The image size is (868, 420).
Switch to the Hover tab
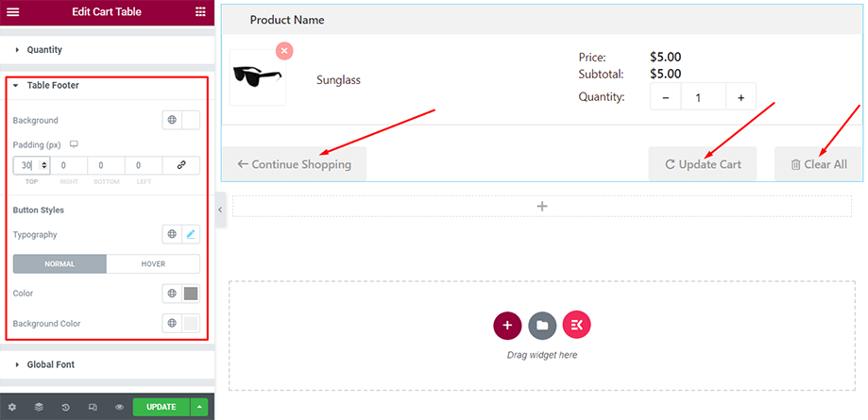(153, 264)
